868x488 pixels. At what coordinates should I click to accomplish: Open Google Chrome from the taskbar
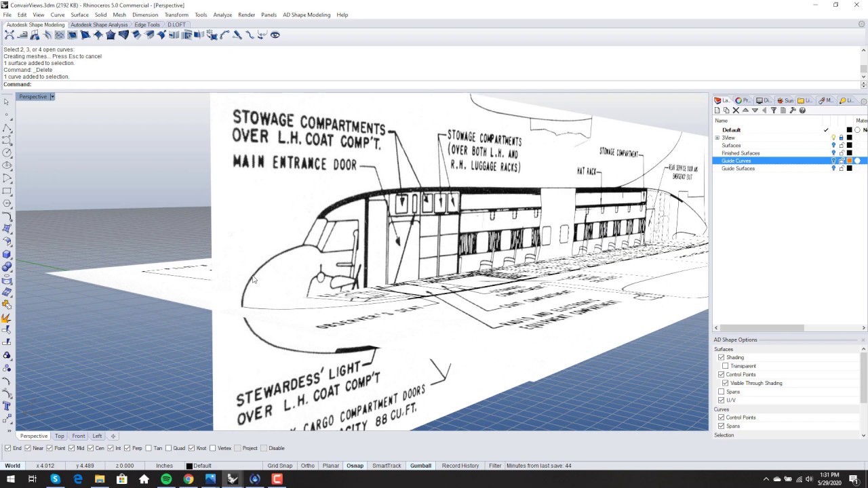coord(189,479)
